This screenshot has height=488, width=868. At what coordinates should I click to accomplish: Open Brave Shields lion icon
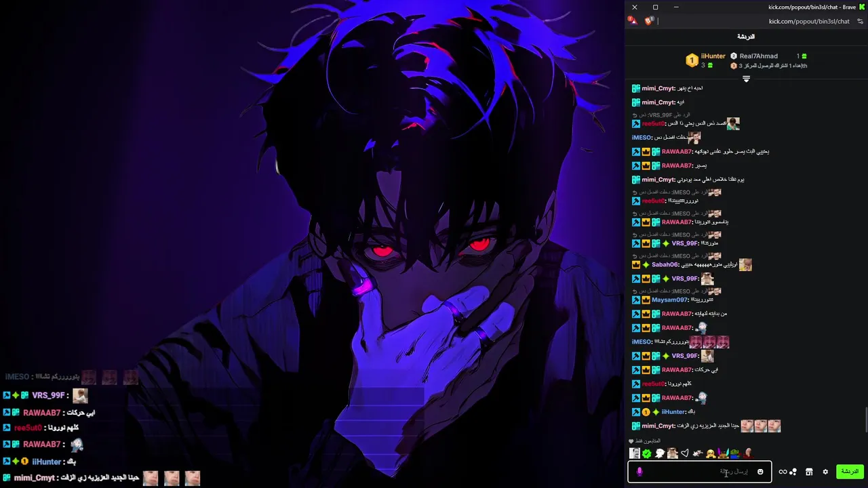[x=648, y=20]
